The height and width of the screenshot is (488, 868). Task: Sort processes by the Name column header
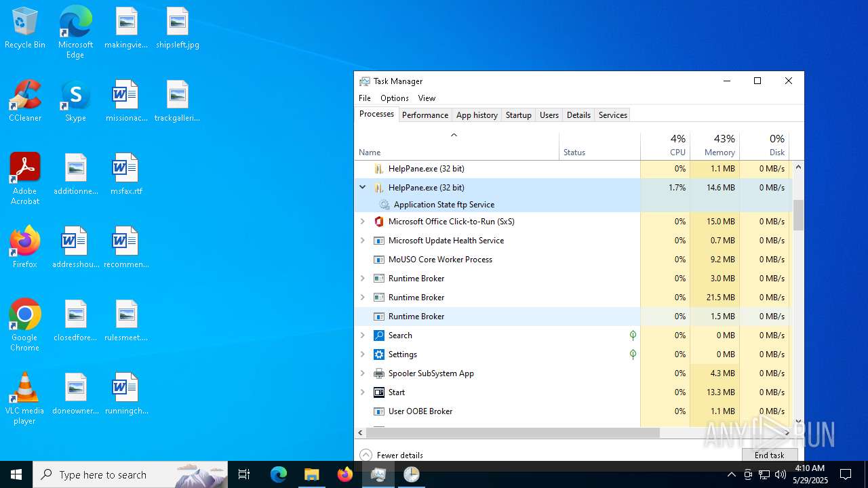click(457, 145)
